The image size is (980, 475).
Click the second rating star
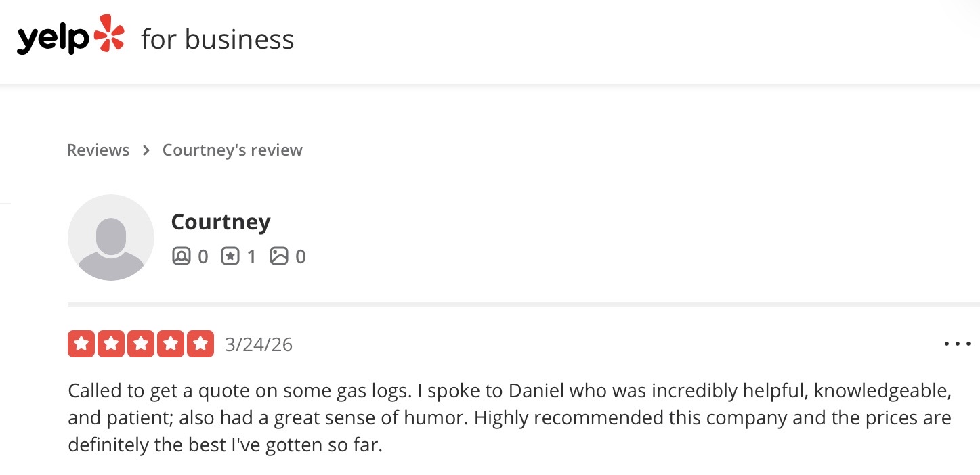pos(111,344)
